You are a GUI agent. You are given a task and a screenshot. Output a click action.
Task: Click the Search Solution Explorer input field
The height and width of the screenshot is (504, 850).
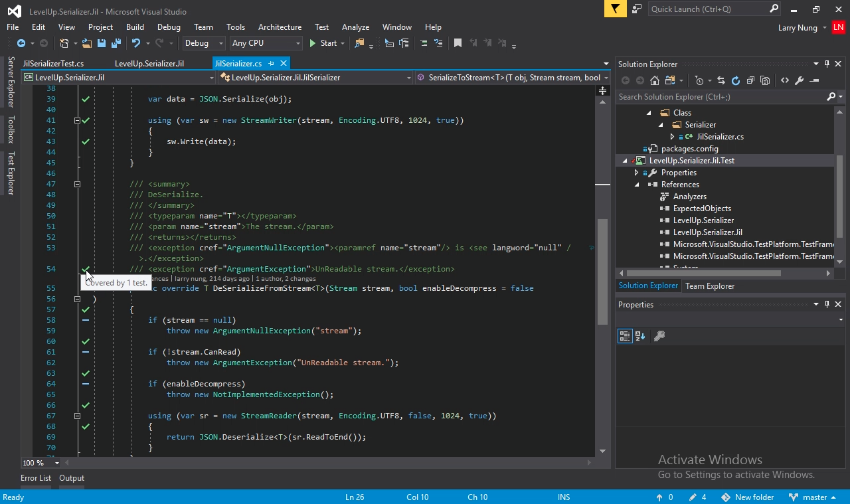tap(722, 97)
